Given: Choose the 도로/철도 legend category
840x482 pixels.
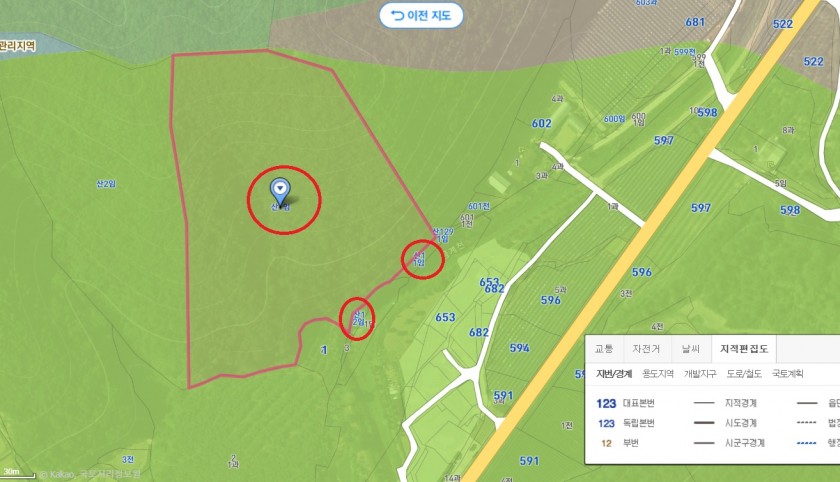Looking at the screenshot, I should coord(744,374).
